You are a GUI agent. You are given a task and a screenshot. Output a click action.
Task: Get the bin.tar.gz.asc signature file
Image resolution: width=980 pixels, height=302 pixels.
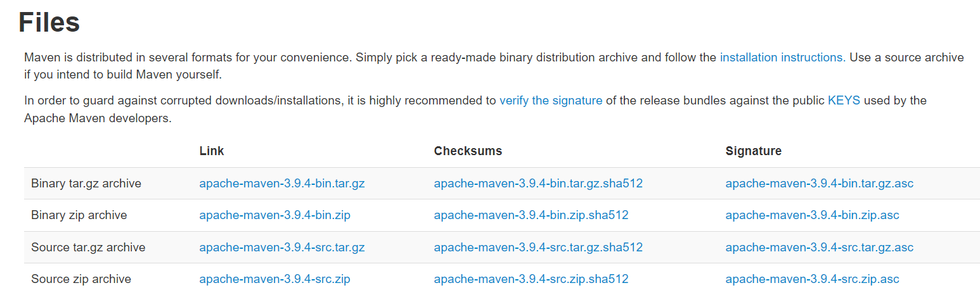pos(820,184)
